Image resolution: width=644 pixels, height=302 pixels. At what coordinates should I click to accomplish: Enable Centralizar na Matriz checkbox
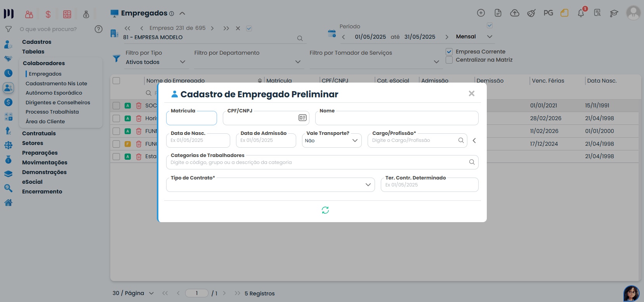449,60
